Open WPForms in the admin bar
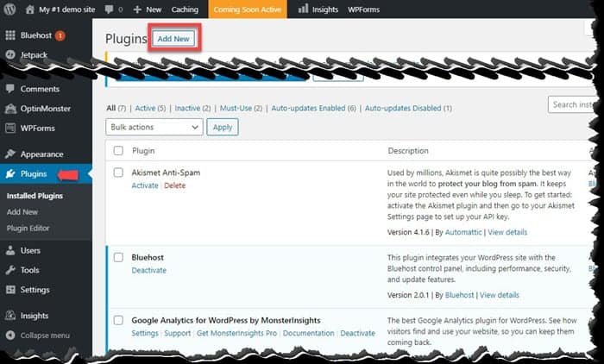 [x=363, y=9]
